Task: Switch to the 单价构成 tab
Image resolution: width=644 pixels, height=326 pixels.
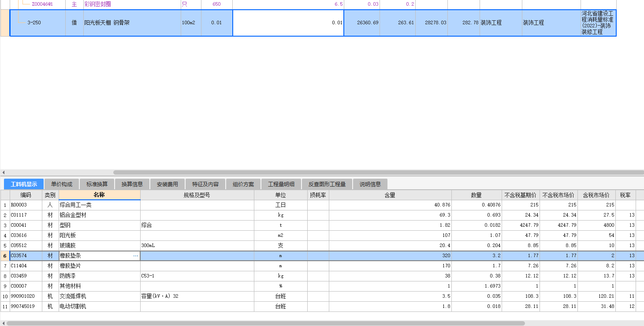Action: point(62,184)
